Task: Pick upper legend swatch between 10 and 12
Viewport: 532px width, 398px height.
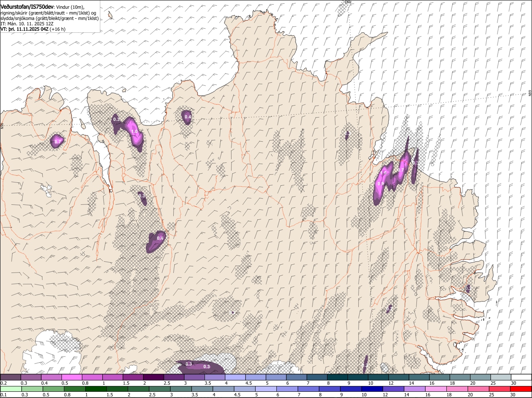Action: click(379, 377)
